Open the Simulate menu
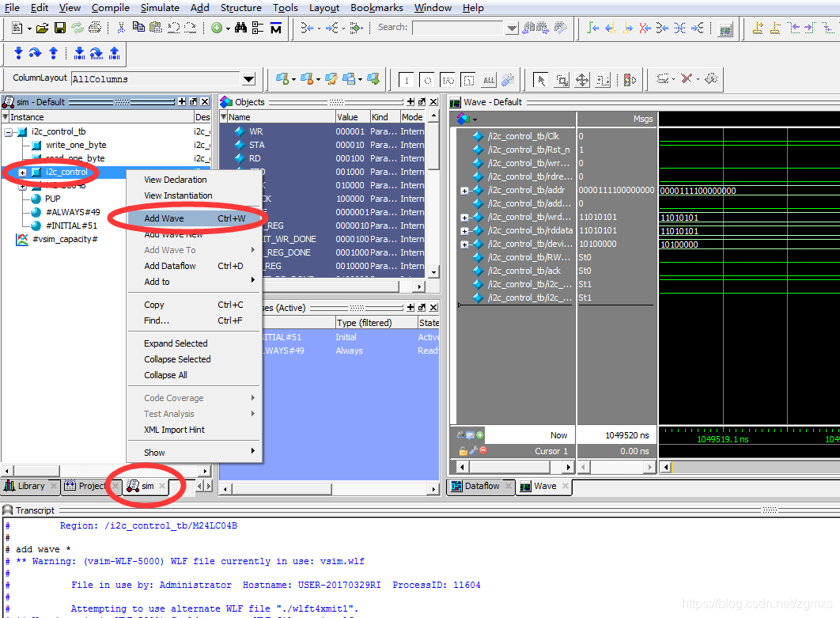 pos(159,8)
